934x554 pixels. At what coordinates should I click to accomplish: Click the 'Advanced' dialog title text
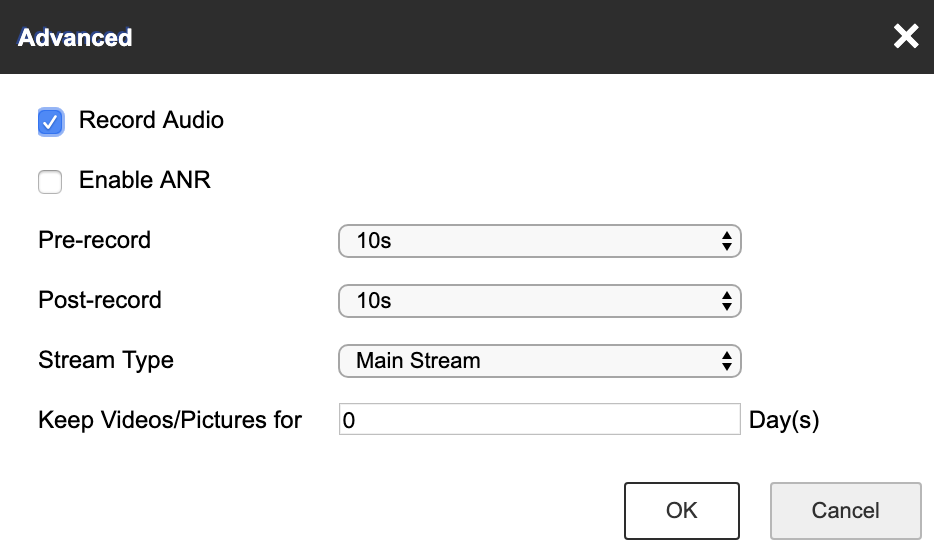(x=75, y=38)
